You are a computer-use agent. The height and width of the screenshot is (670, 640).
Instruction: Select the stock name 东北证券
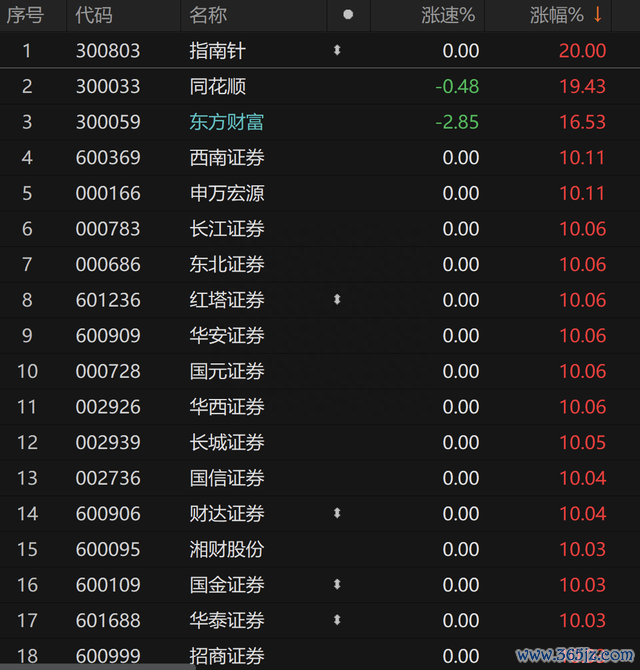tap(227, 264)
